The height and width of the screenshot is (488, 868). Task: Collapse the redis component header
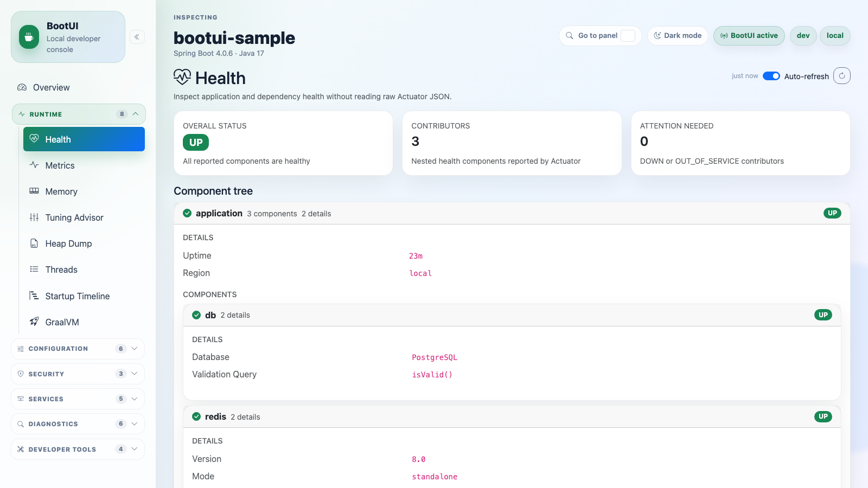coord(512,416)
